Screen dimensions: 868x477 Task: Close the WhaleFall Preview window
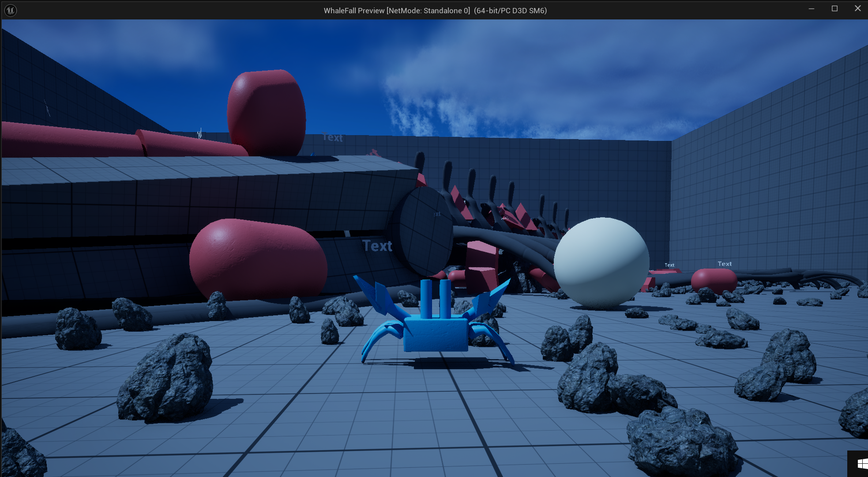[857, 9]
